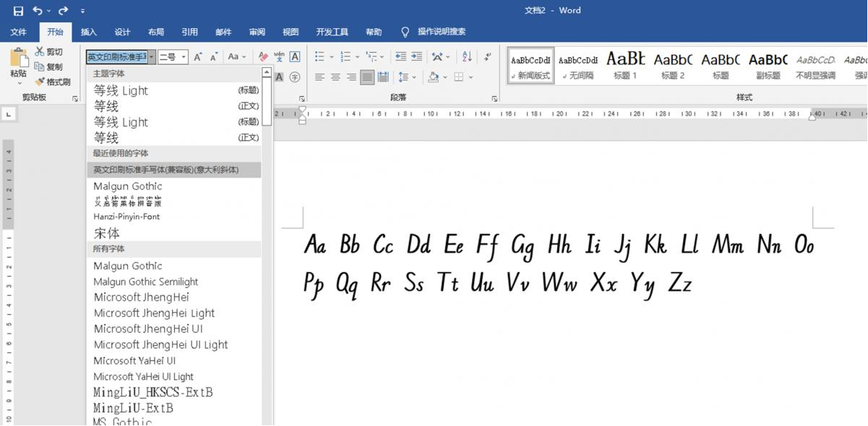Open the 审阅 (Review) ribbon tab
This screenshot has width=868, height=426.
pyautogui.click(x=257, y=32)
